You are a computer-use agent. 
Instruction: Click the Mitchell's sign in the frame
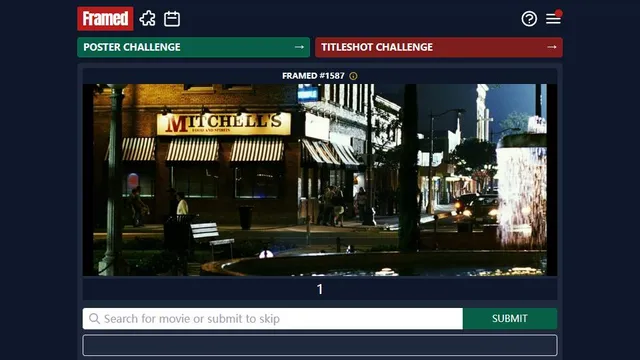pyautogui.click(x=224, y=124)
